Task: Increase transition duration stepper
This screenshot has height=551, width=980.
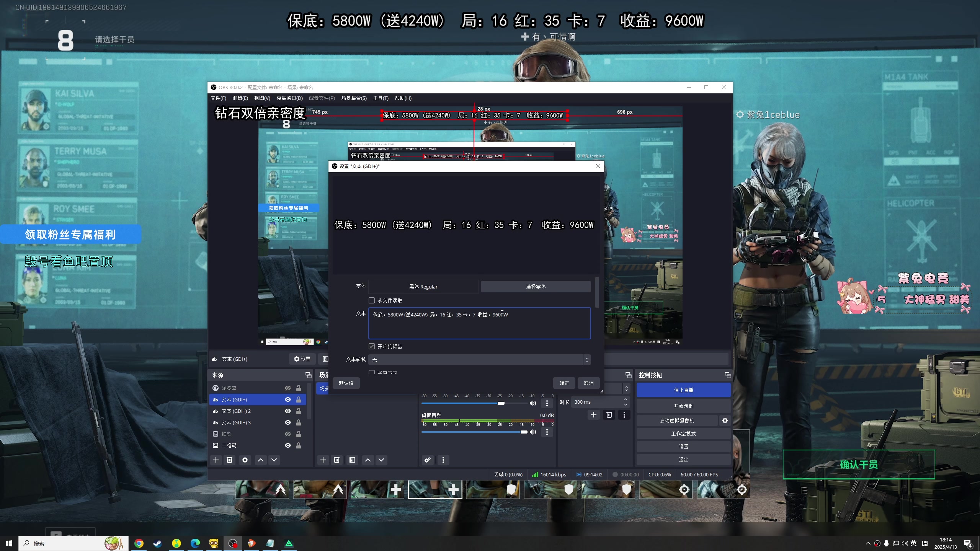Action: pos(626,399)
